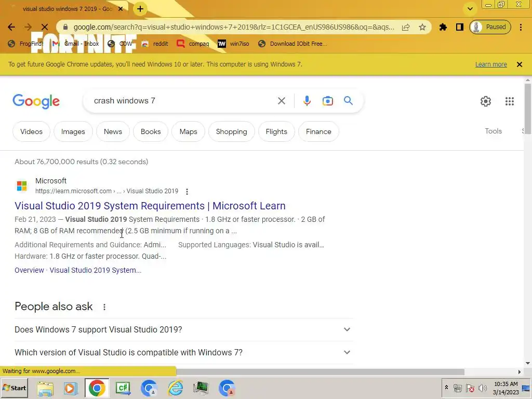Screen dimensions: 532x399
Task: Open a new tab with the plus button
Action: point(140,9)
